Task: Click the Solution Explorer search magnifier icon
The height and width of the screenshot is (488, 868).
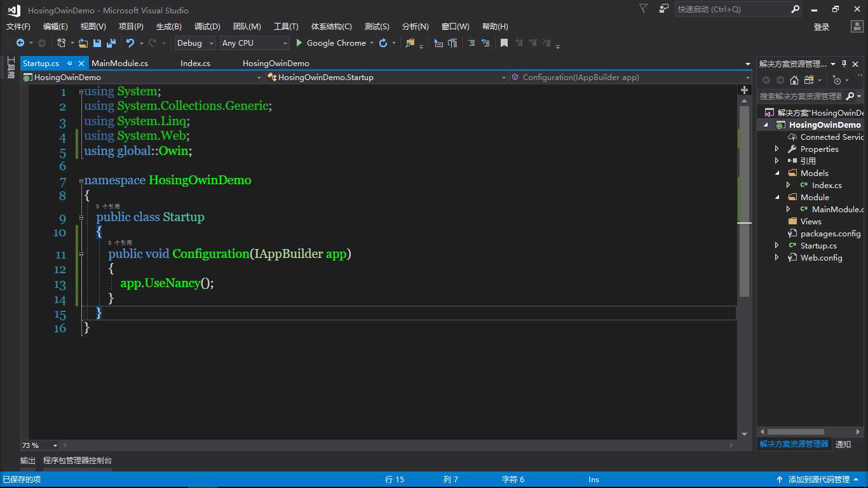Action: coord(850,96)
